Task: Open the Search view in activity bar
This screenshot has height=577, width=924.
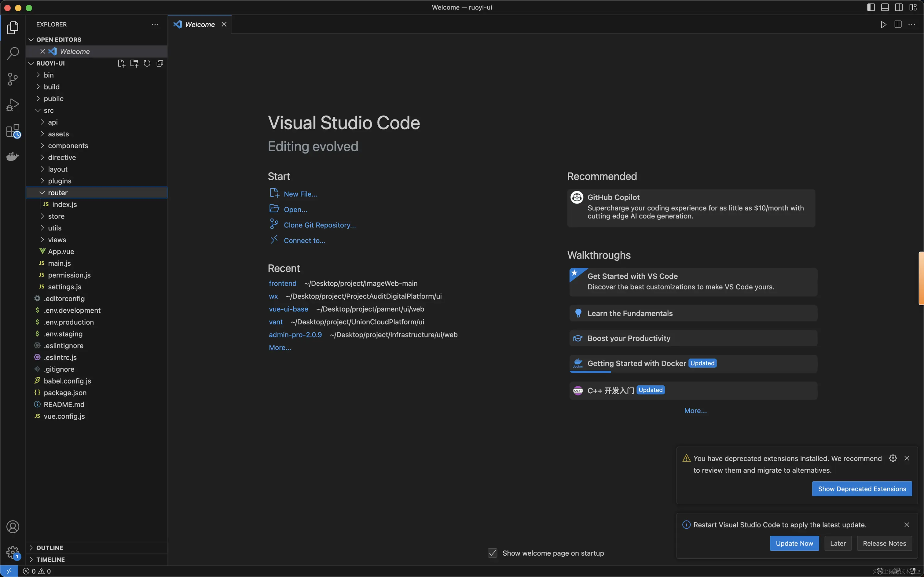Action: point(13,53)
